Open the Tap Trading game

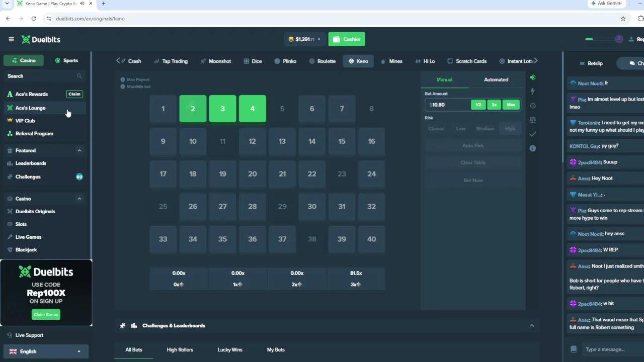tap(171, 61)
